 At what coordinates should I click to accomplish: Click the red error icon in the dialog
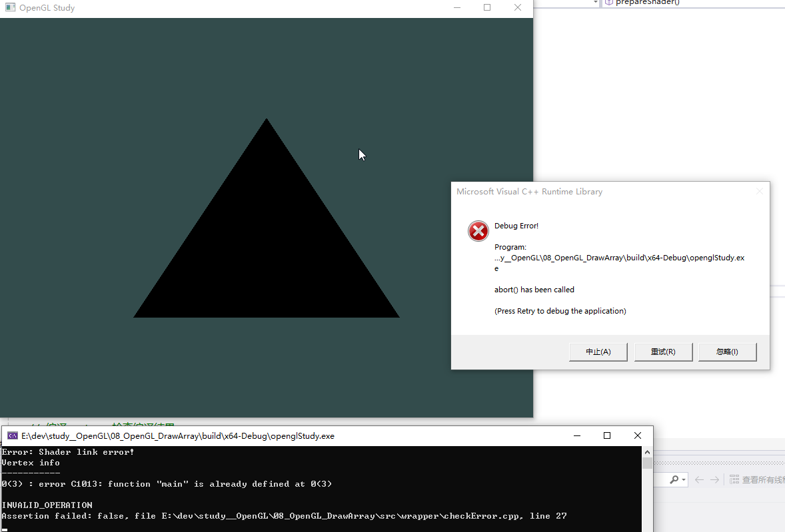click(478, 230)
